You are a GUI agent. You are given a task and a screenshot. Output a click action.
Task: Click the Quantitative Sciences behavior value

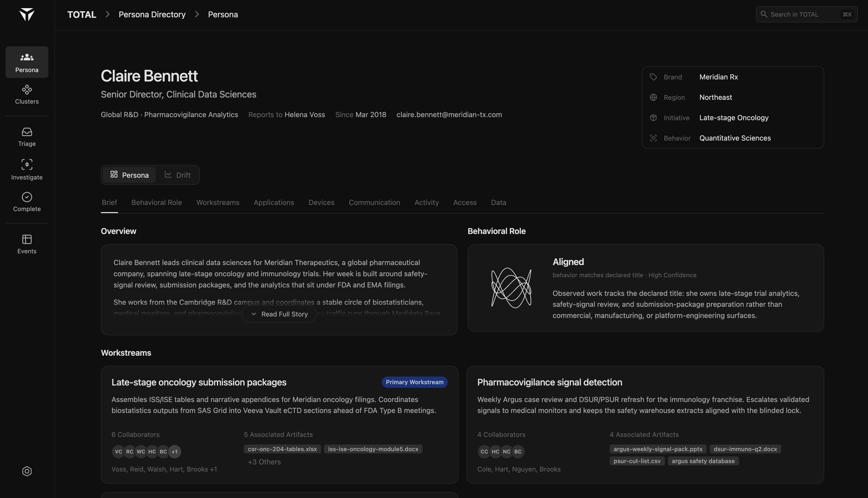click(x=735, y=138)
